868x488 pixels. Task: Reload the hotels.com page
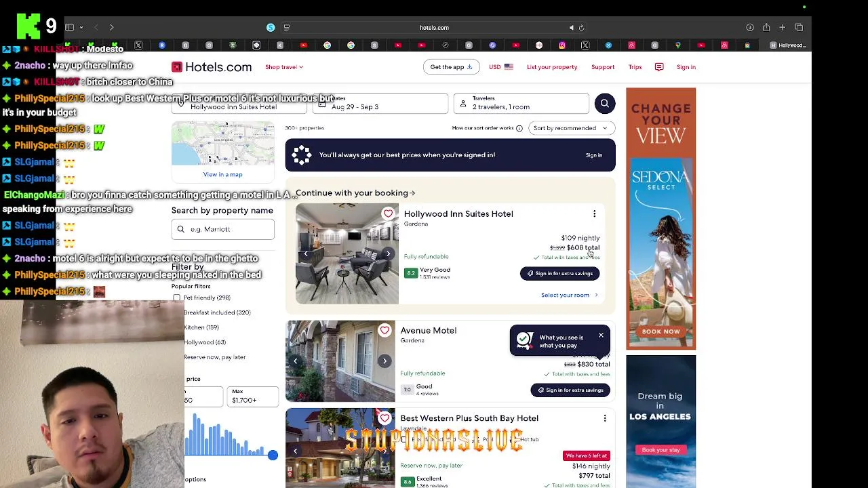click(x=581, y=28)
